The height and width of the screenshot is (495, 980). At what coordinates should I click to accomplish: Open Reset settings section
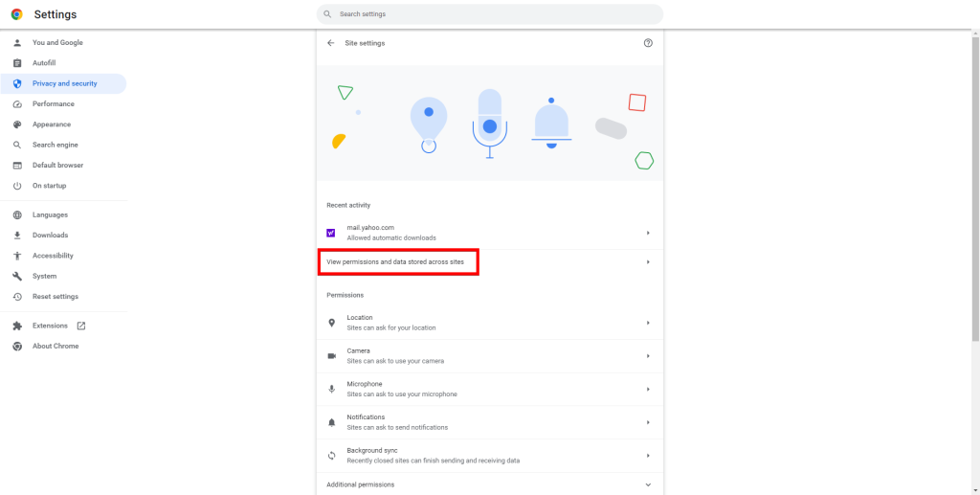(63, 296)
